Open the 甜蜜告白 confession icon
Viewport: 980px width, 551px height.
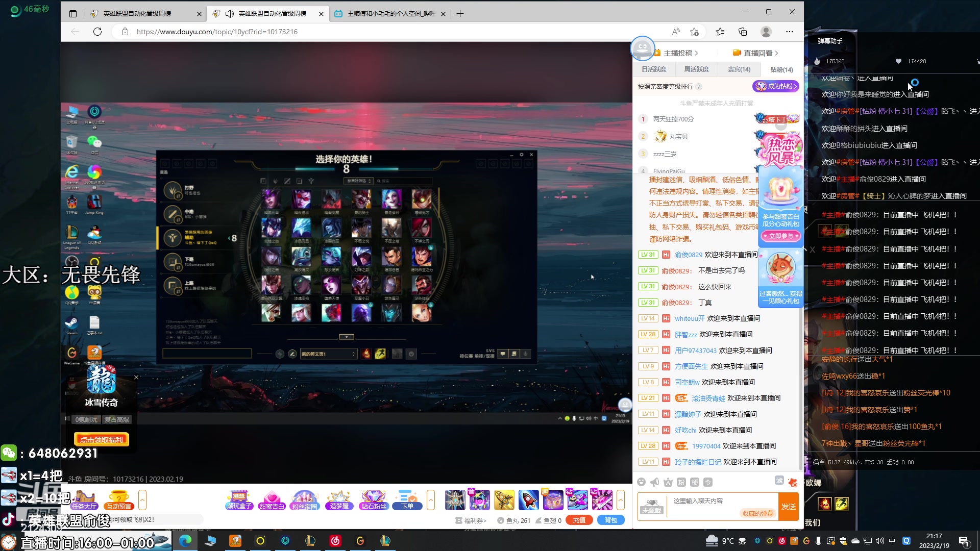tap(272, 500)
